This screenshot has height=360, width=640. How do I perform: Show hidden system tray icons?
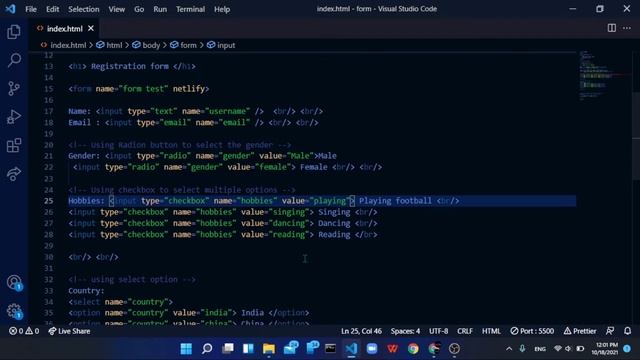point(509,349)
